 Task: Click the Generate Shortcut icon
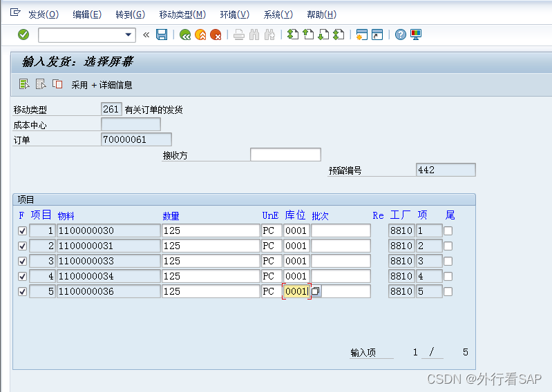point(377,35)
